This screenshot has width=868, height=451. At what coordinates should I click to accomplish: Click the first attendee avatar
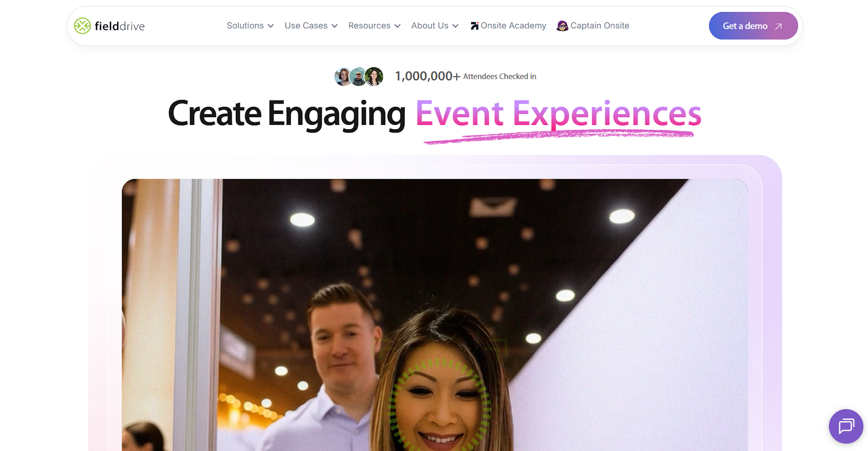coord(343,77)
